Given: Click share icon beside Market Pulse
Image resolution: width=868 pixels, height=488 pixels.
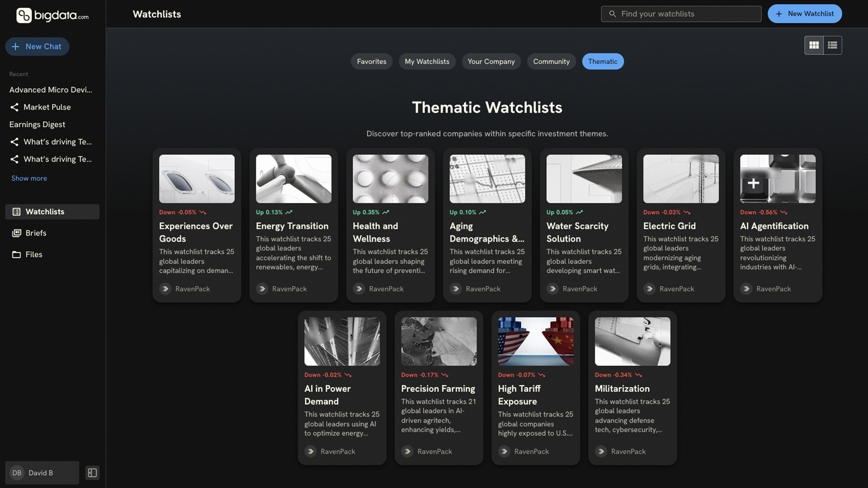Looking at the screenshot, I should [14, 107].
